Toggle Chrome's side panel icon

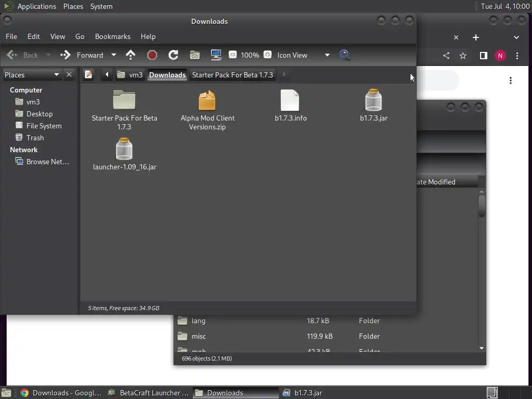484,56
